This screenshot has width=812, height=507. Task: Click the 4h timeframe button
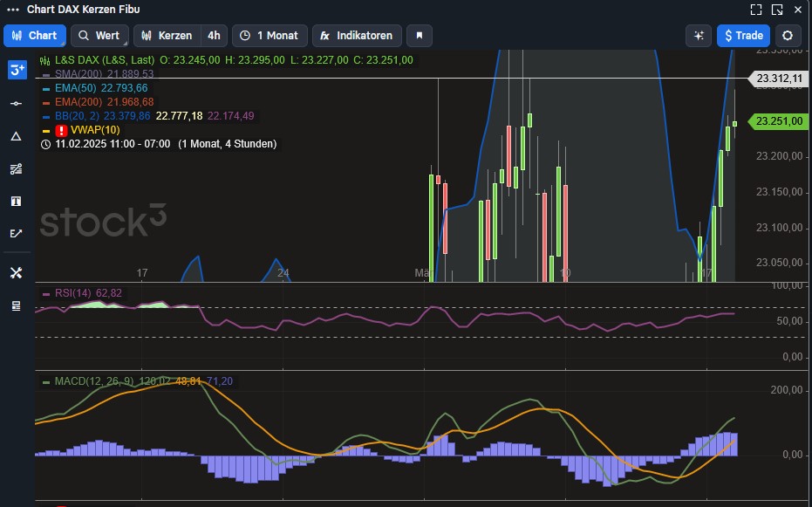tap(215, 36)
